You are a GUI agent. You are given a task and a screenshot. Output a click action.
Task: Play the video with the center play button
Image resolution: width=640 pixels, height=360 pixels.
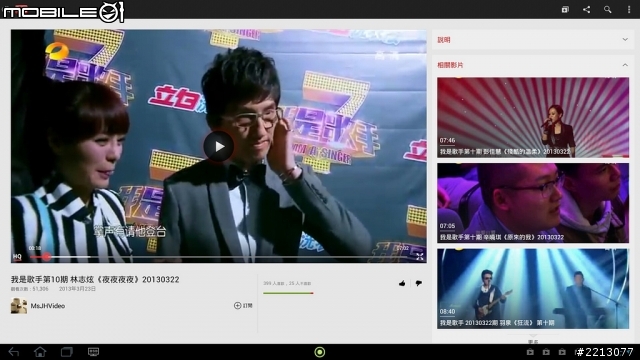pyautogui.click(x=219, y=146)
